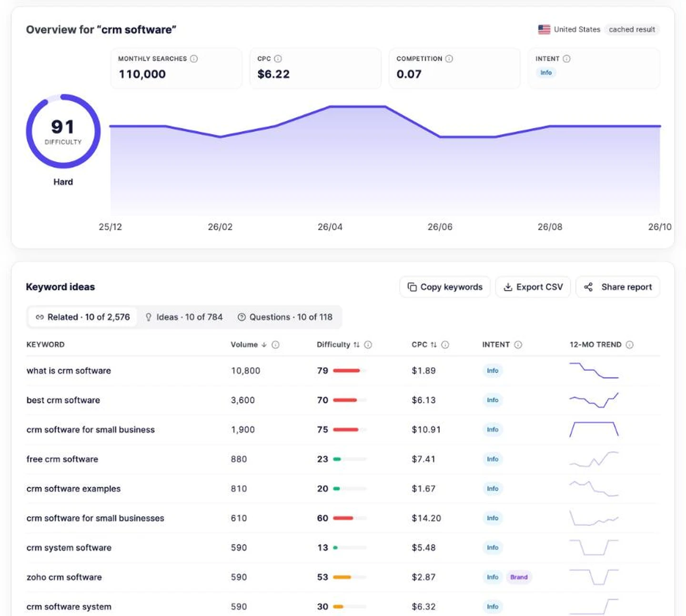Click trend sparkline for best crm software
Viewport: 686px width, 616px height.
coord(594,400)
